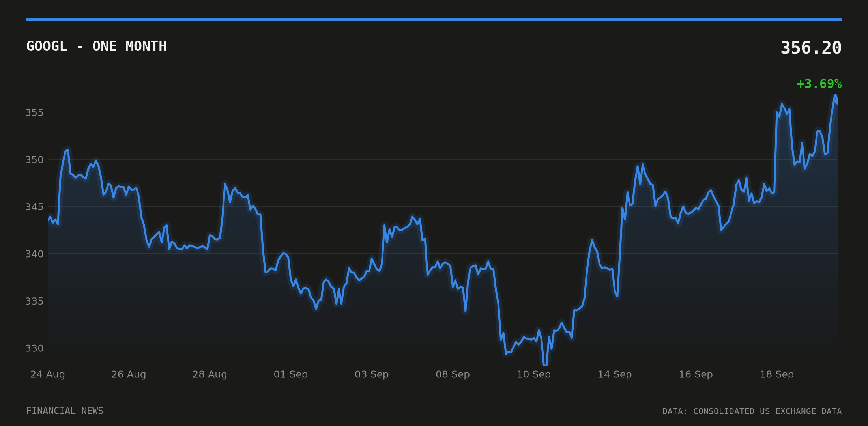Click the 26 Aug date label
This screenshot has height=426, width=868.
(x=129, y=374)
